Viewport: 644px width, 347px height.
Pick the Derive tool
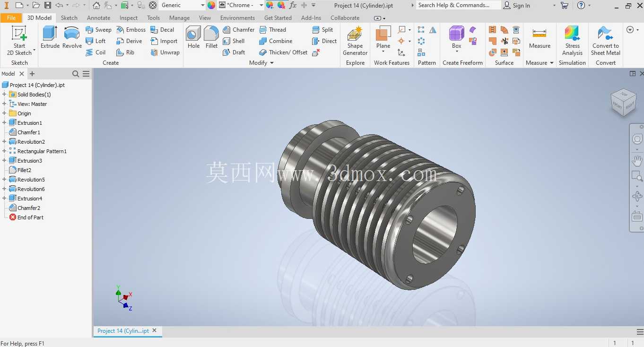point(129,41)
